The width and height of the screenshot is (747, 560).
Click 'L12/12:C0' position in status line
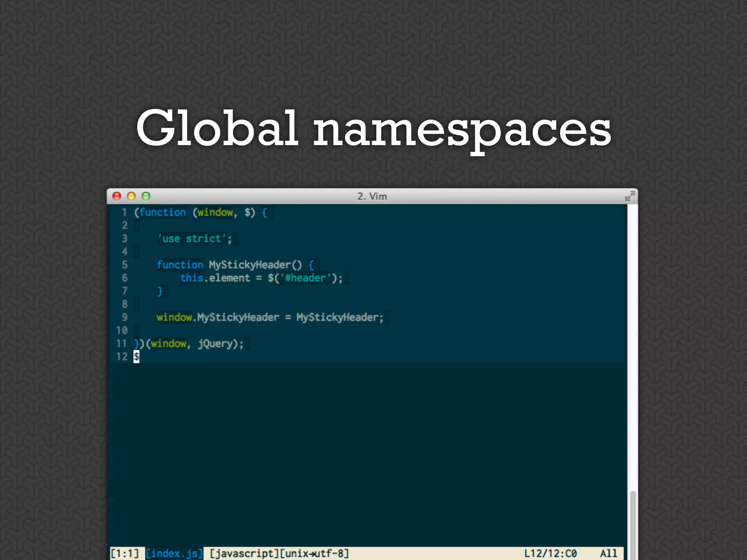551,553
